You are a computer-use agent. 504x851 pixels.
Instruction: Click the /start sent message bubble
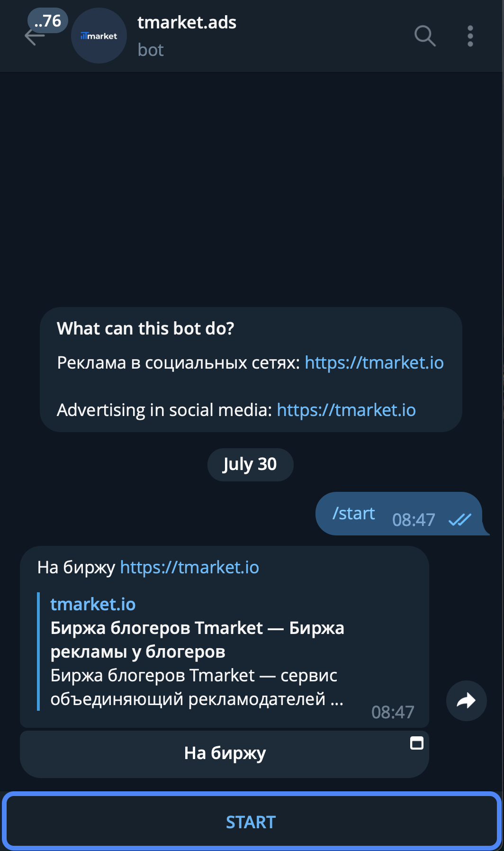tap(353, 514)
